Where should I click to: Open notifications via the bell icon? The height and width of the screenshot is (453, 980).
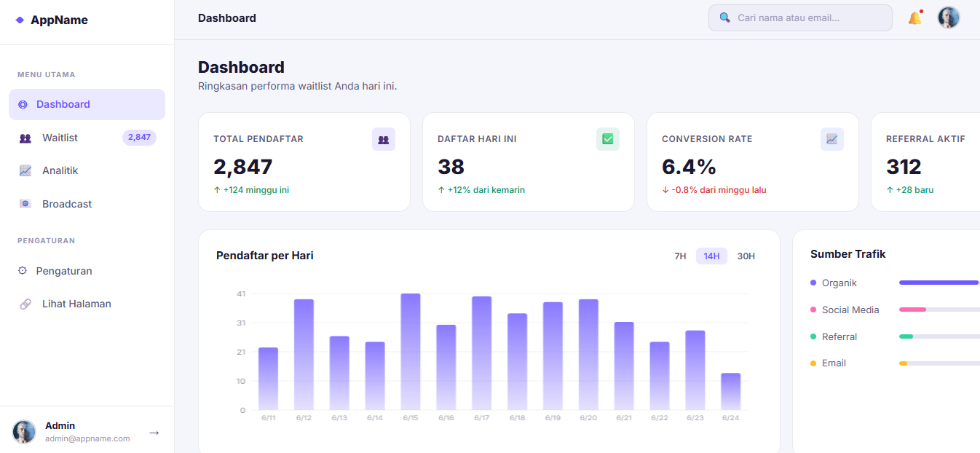coord(915,17)
